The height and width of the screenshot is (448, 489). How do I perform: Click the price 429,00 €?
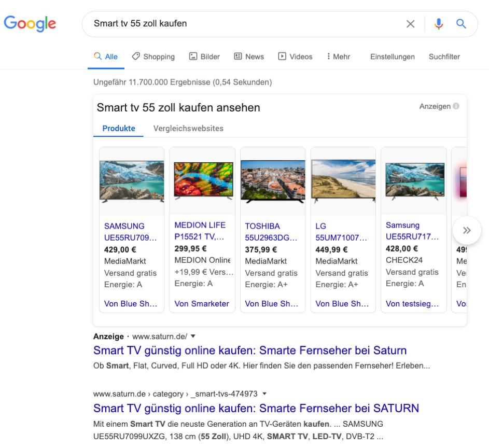(120, 250)
